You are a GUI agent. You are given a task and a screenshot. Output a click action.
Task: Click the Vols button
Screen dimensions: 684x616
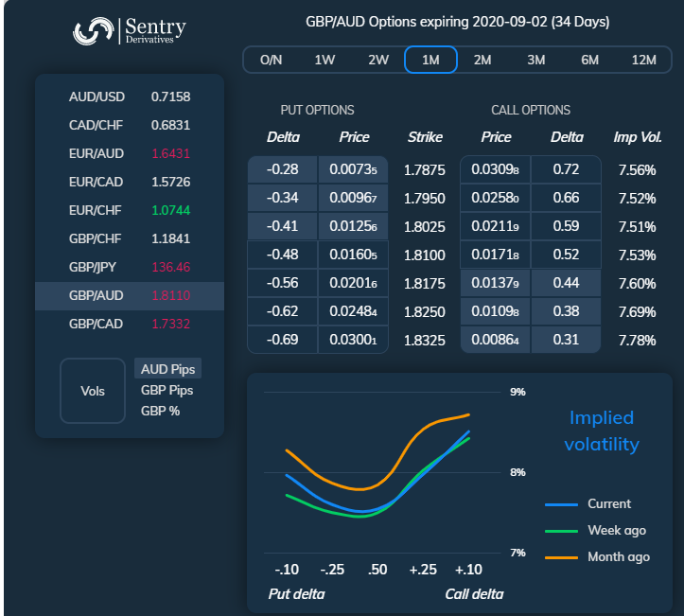(x=93, y=391)
